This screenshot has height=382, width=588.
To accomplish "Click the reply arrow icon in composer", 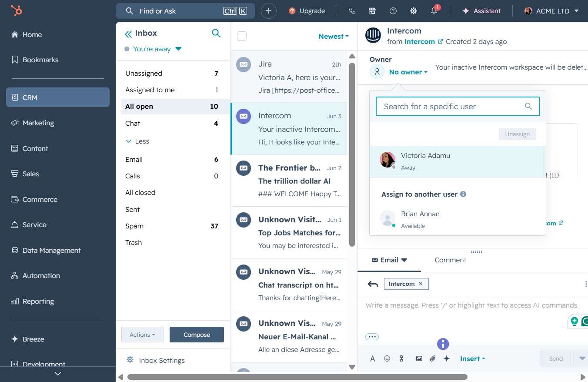I will (373, 284).
